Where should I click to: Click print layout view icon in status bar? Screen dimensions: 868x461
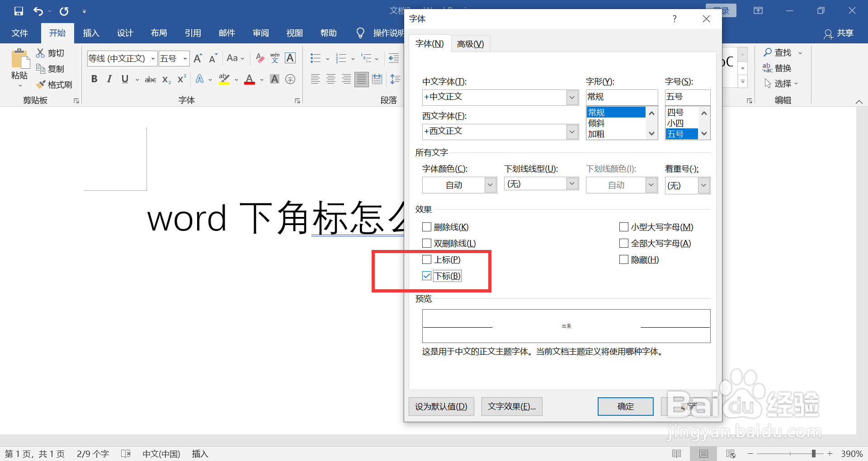click(703, 453)
